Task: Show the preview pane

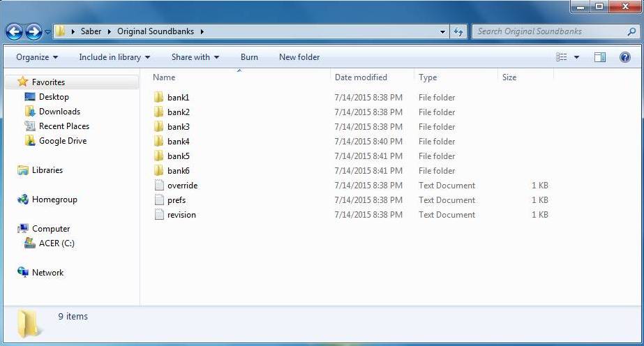Action: [600, 57]
